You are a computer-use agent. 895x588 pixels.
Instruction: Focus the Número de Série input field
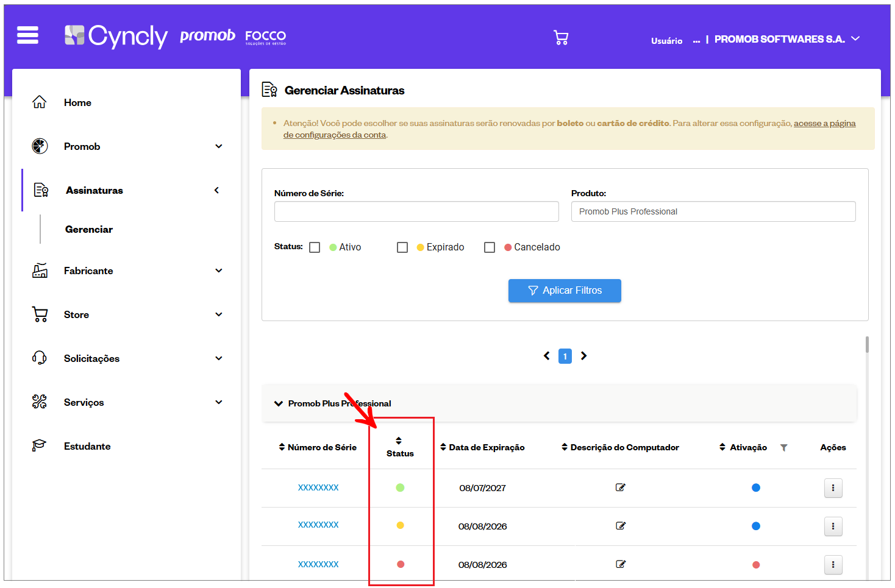coord(416,211)
